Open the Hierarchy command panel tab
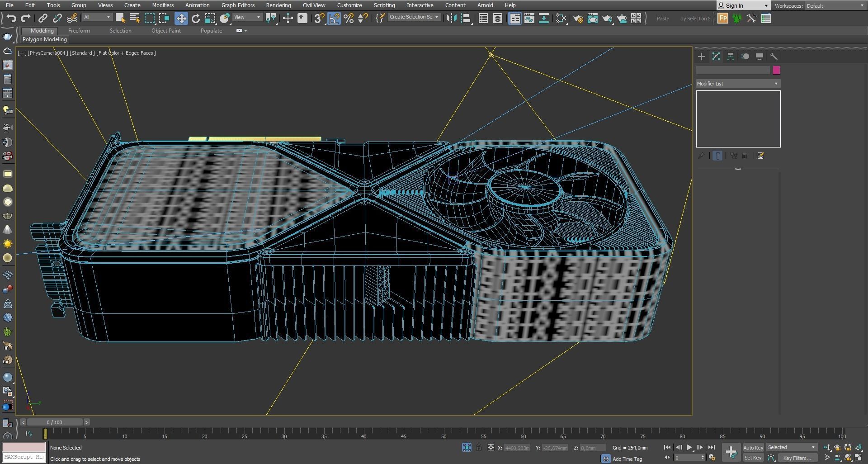868x464 pixels. [x=731, y=57]
